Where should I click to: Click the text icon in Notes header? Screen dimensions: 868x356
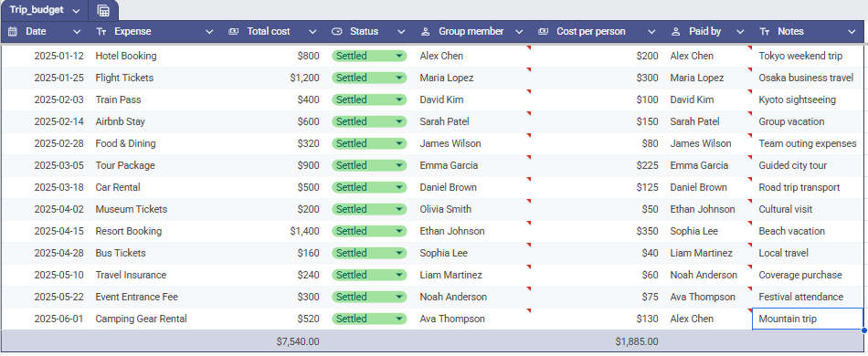765,32
